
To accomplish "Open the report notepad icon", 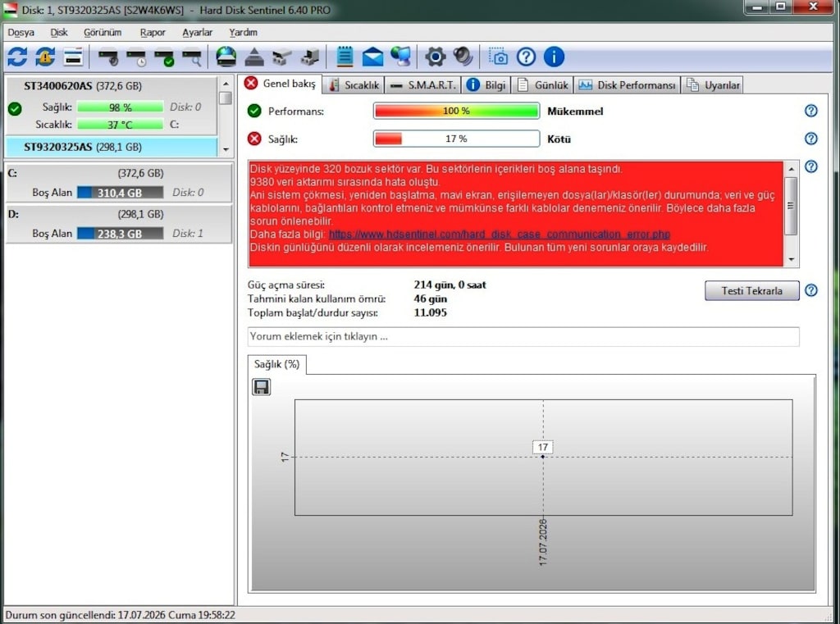I will 345,57.
